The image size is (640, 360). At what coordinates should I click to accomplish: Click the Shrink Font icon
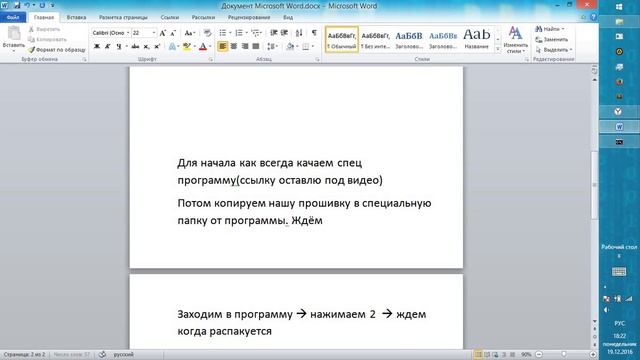tap(173, 33)
